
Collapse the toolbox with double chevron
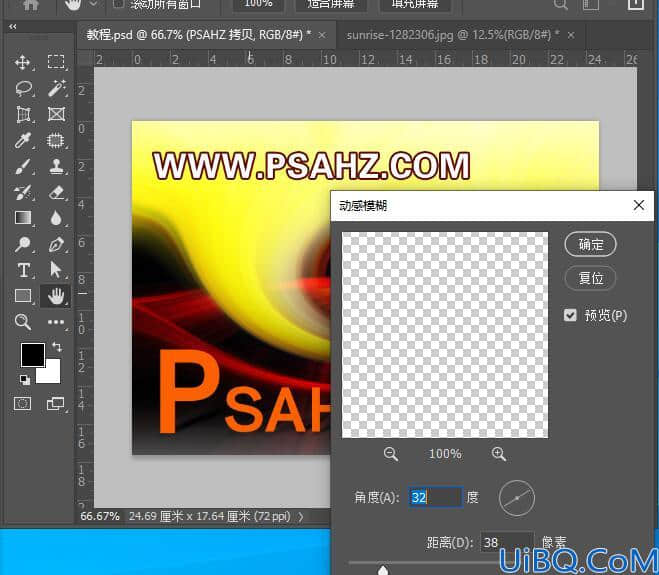coord(13,26)
